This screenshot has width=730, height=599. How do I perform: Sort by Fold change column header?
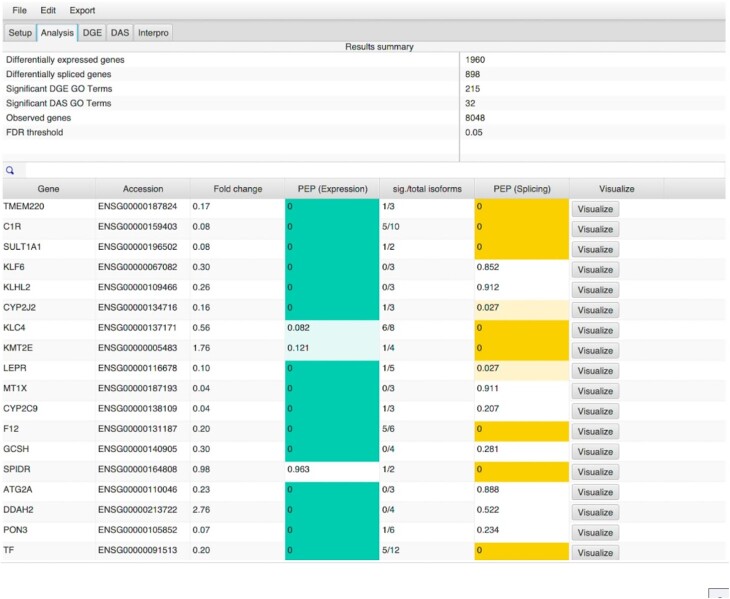pos(237,188)
